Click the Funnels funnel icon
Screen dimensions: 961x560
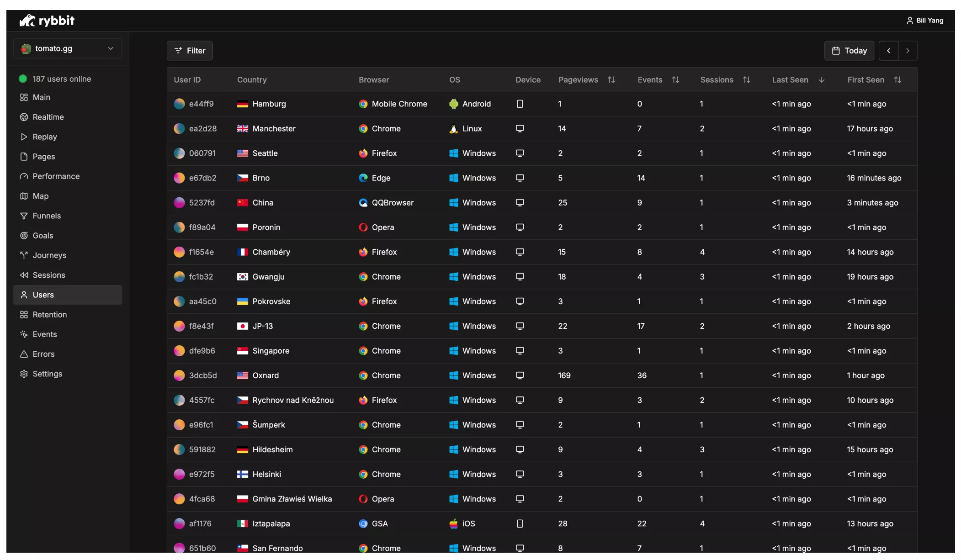click(24, 216)
